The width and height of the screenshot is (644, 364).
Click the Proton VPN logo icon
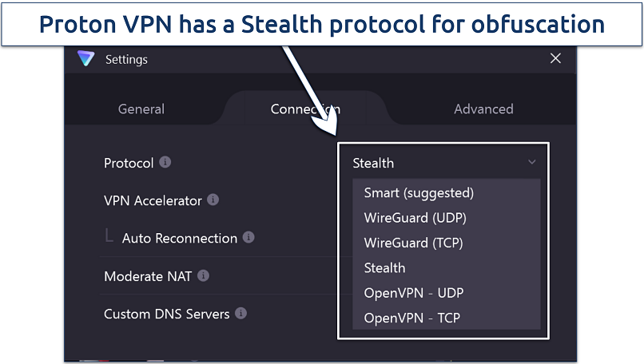tap(86, 59)
